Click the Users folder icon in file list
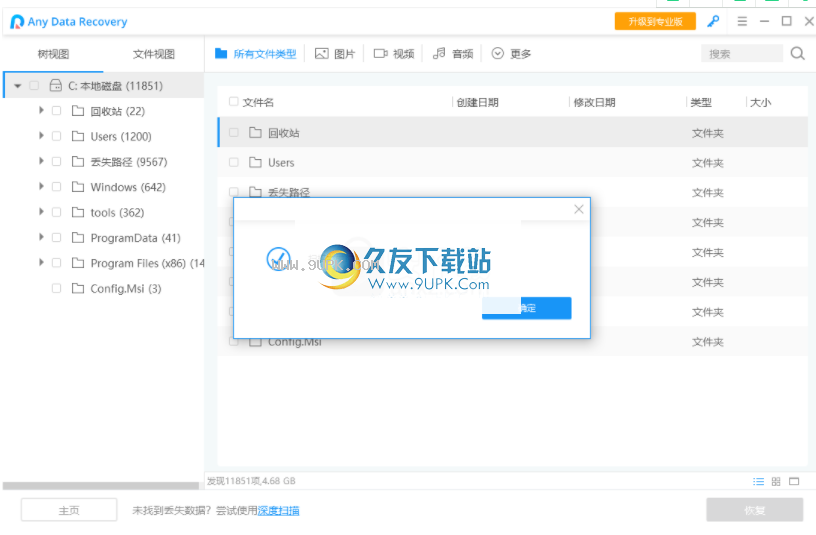 (255, 162)
